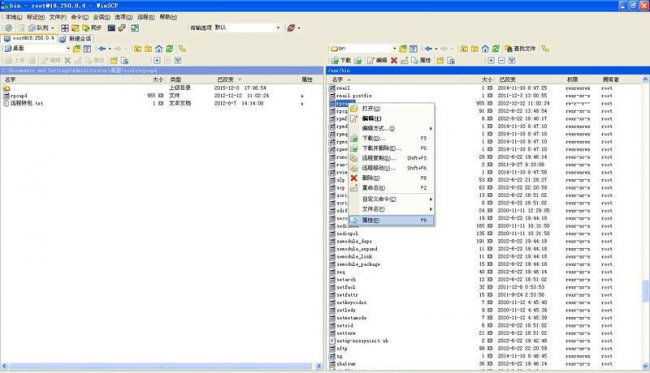650x373 pixels.
Task: Select sftp in the remote file list
Action: click(339, 349)
